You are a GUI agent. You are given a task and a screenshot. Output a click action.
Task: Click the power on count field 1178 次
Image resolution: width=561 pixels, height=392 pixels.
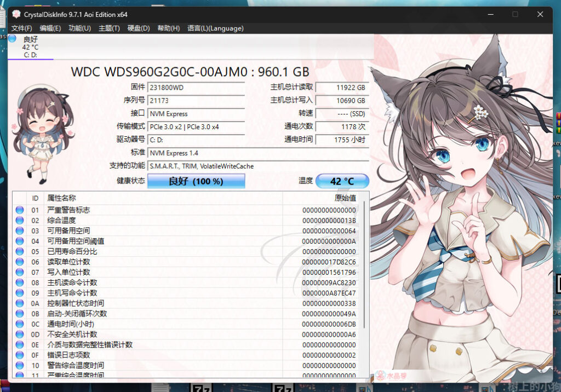[342, 126]
